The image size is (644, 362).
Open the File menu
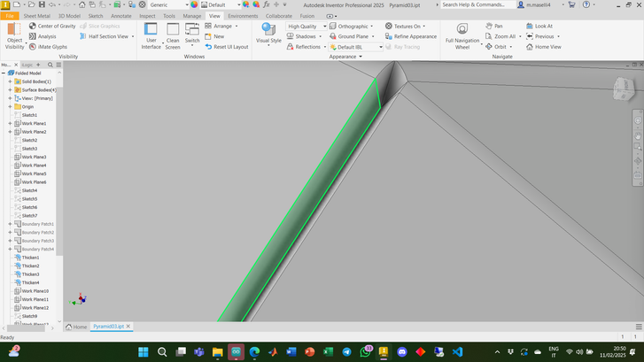(10, 16)
